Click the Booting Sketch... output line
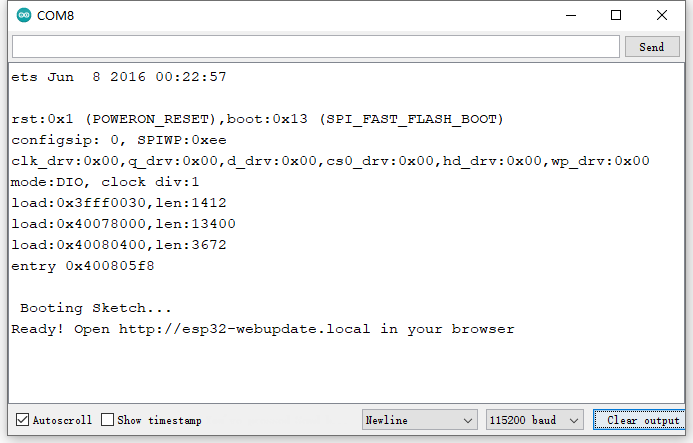The height and width of the screenshot is (443, 693). tap(95, 308)
